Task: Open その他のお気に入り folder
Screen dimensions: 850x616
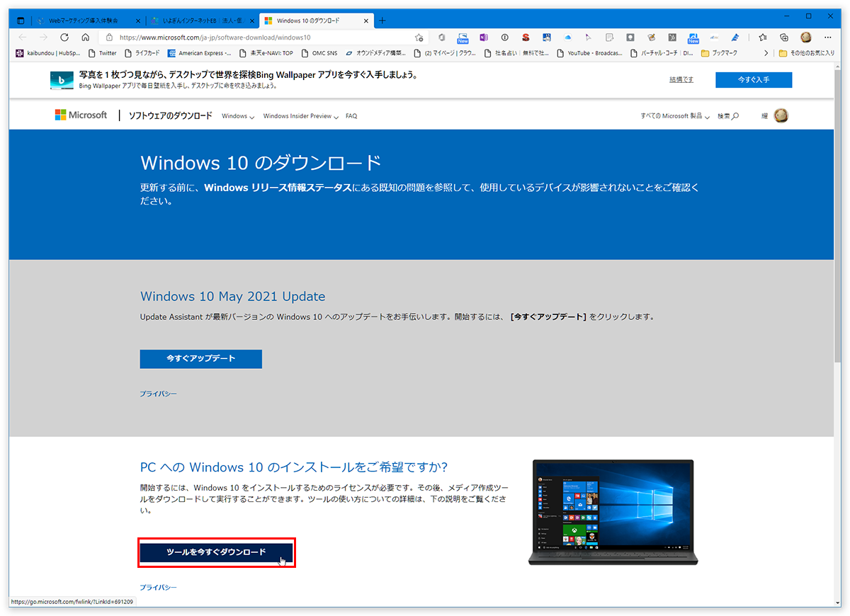Action: point(807,53)
